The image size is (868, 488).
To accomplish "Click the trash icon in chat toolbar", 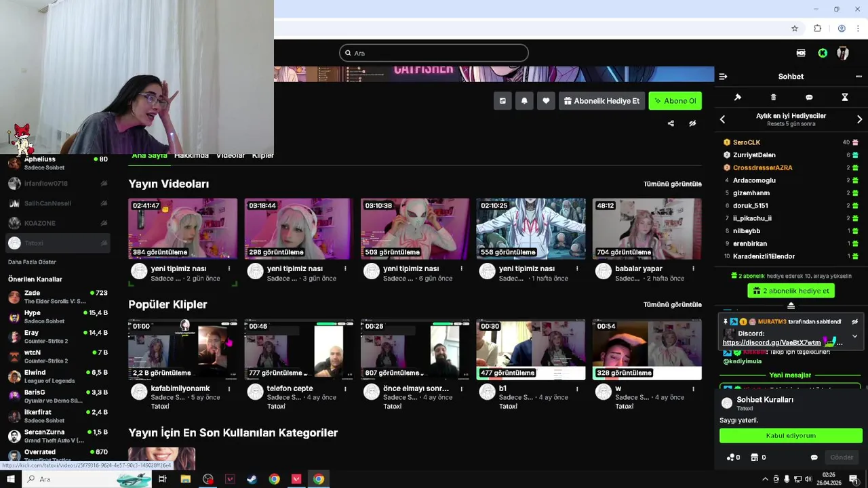I will tap(774, 98).
